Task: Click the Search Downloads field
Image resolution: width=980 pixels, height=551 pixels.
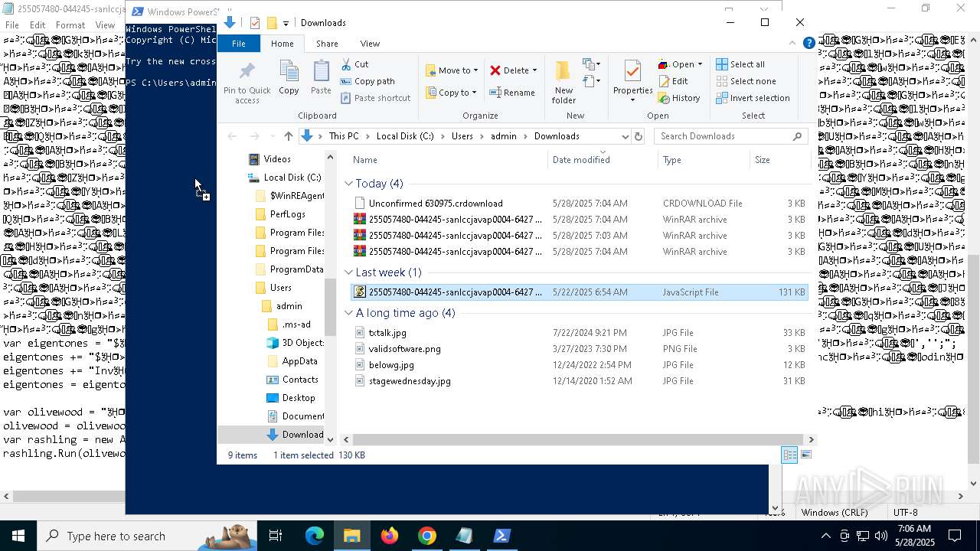Action: (731, 136)
